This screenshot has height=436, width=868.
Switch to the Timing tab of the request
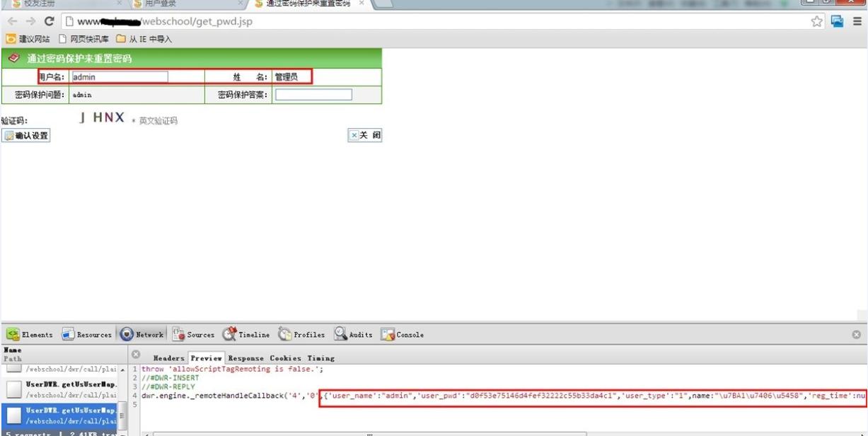pos(321,358)
